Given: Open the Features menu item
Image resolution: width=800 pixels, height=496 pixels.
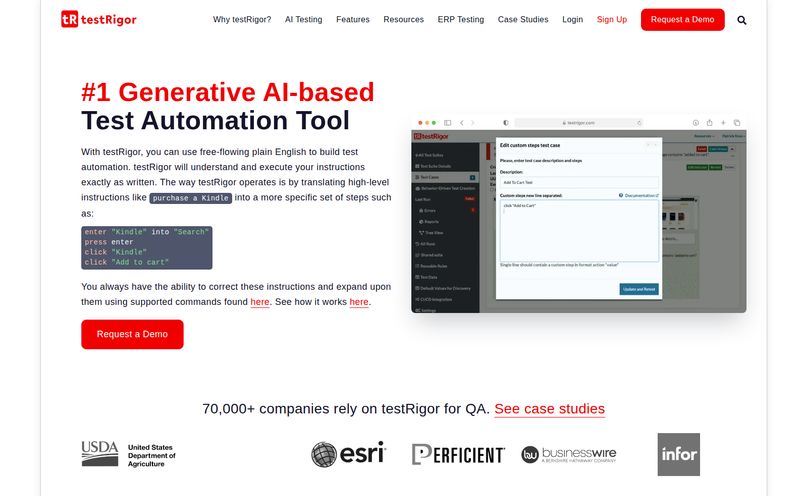Looking at the screenshot, I should click(353, 19).
